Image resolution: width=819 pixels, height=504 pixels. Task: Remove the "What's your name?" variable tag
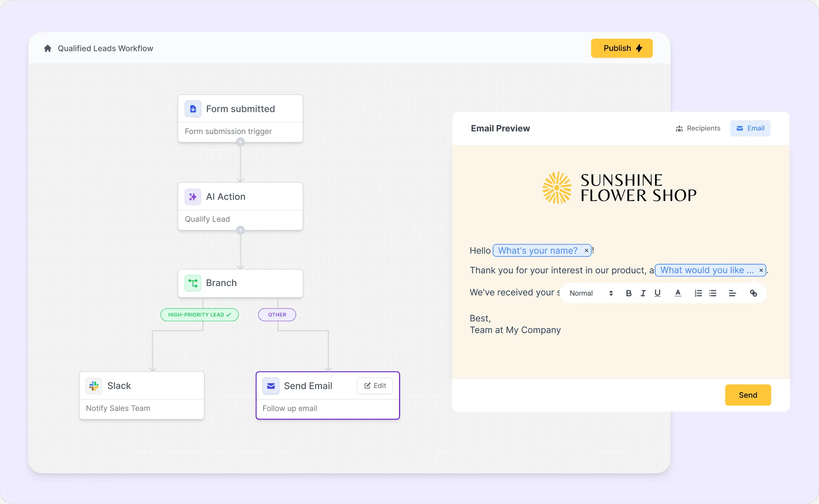tap(586, 251)
